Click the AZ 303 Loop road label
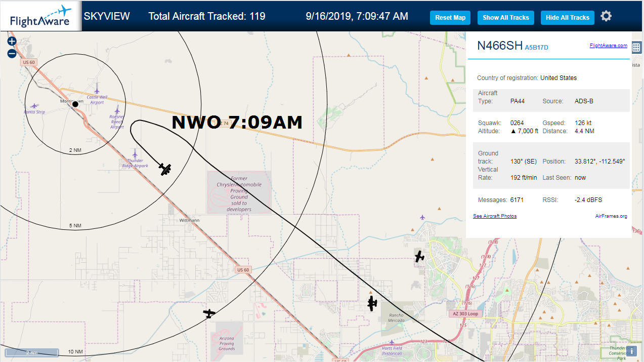This screenshot has width=644, height=362. 465,314
